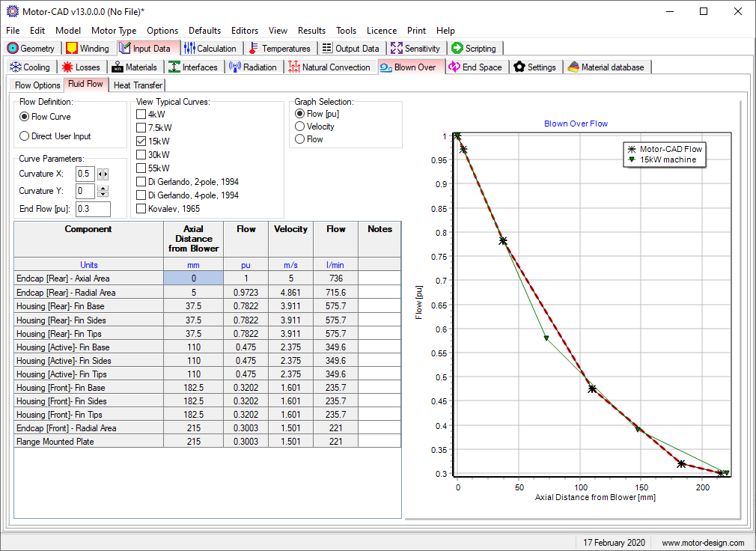Tick the Kovalev, 1965 checkbox
Screen dimensions: 756x551
(x=141, y=209)
